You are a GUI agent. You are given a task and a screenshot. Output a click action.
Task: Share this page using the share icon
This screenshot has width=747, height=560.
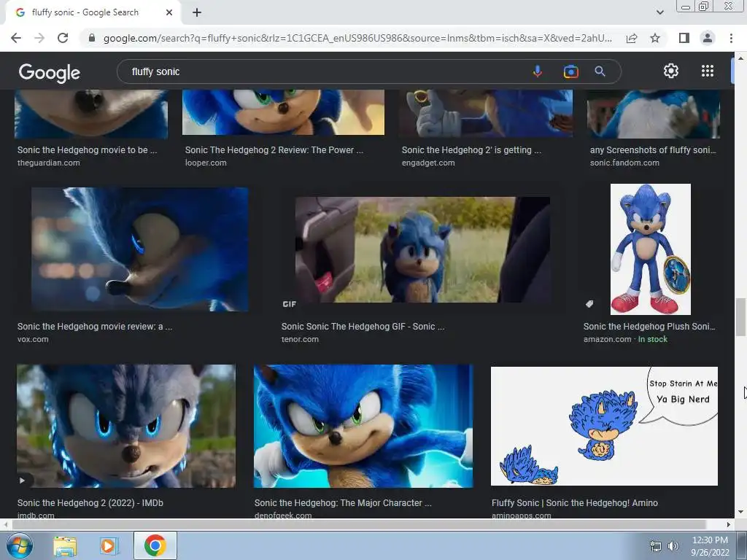(x=632, y=38)
